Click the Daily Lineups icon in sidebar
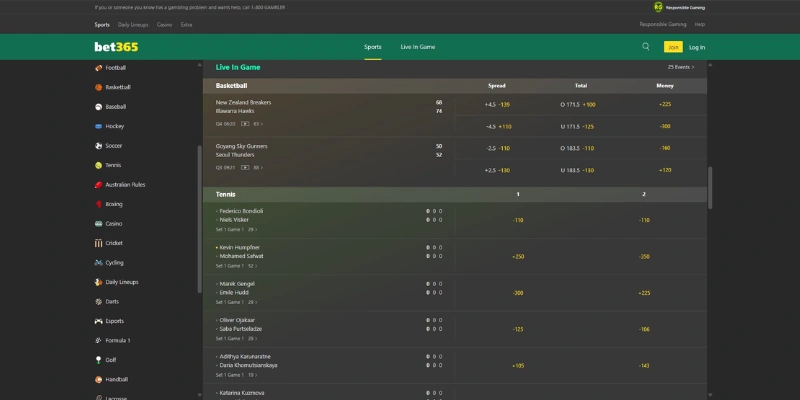Screen dimensions: 800x400 [98, 282]
